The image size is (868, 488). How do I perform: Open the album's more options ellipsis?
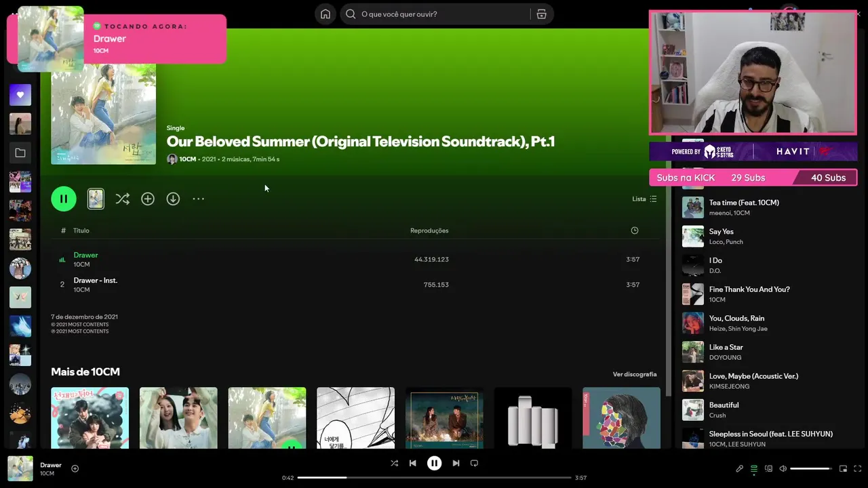(198, 199)
